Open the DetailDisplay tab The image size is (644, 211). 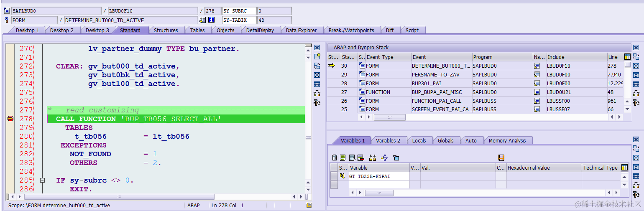260,30
